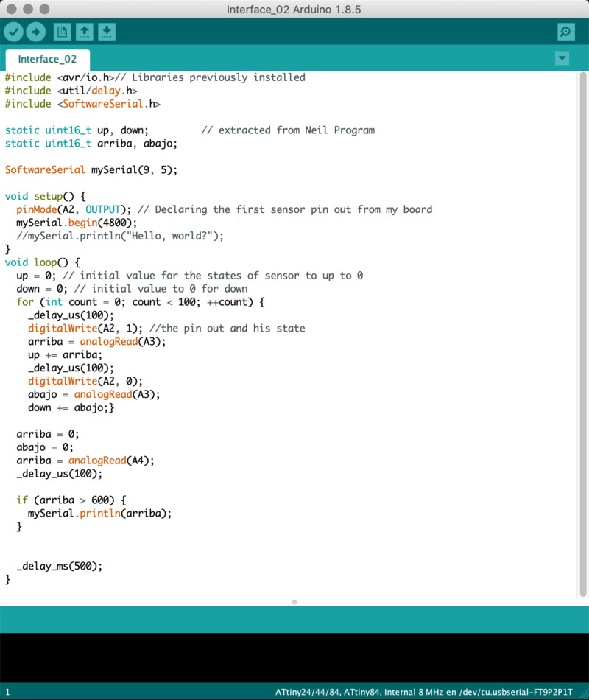Click the 'down += abajo;}' line

(x=71, y=407)
